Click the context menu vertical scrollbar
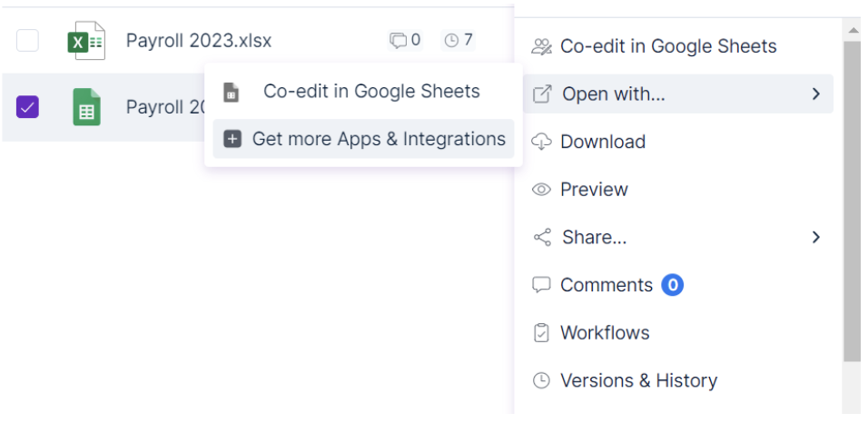 click(x=851, y=200)
